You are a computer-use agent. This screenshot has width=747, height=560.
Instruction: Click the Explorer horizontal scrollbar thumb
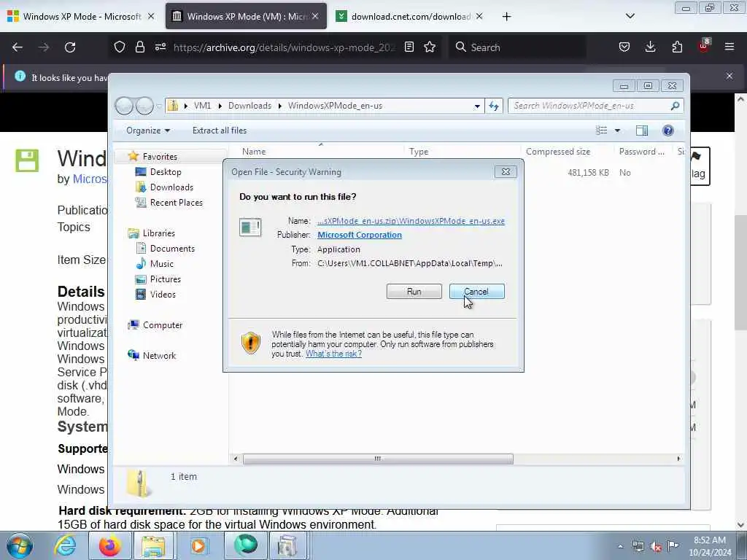378,459
